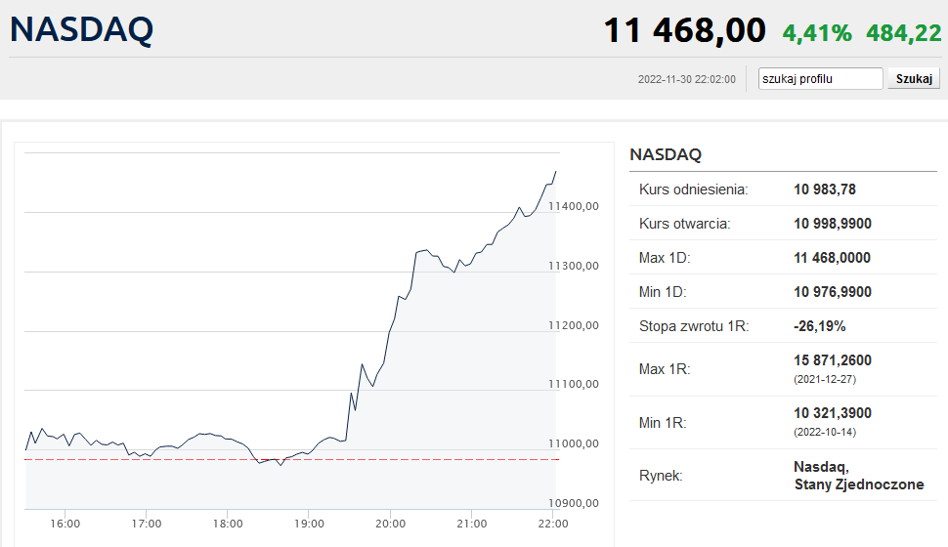Click the return value -26,19%
948x547 pixels.
tap(819, 326)
